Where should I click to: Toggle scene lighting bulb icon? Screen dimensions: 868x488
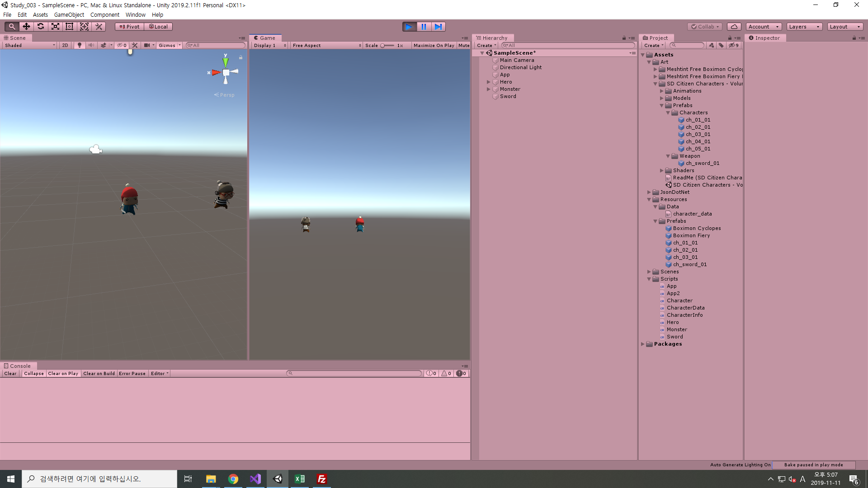click(80, 45)
